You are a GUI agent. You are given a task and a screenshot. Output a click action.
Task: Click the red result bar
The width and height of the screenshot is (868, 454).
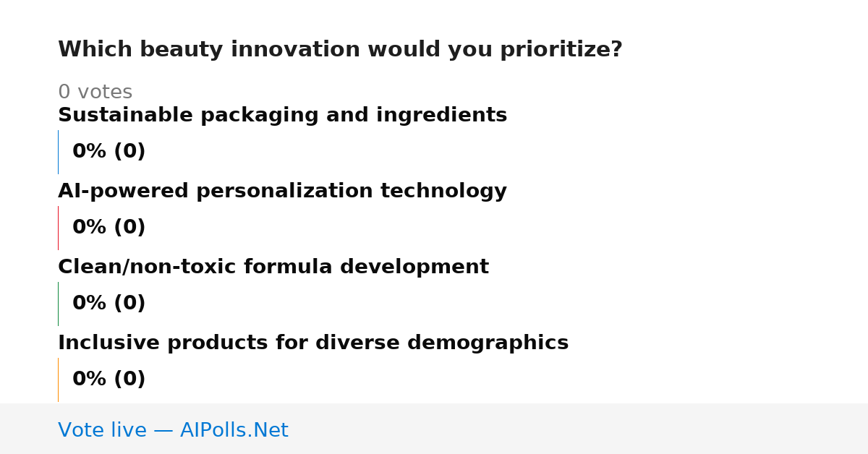coord(58,228)
